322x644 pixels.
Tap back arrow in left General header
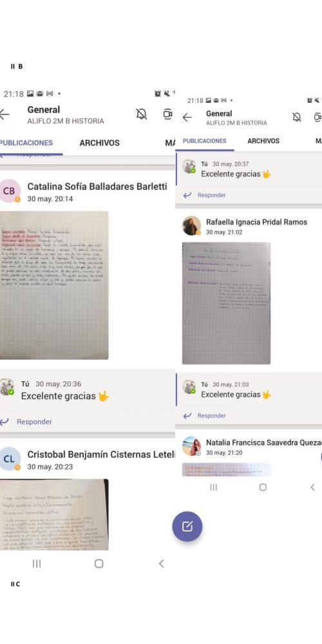tap(4, 115)
